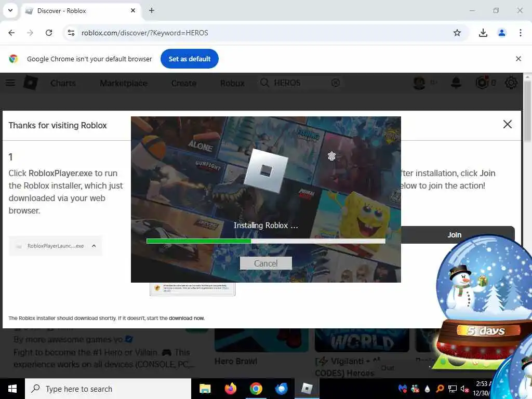The image size is (532, 399).
Task: Open the Roblox avatar profile icon
Action: (x=419, y=83)
